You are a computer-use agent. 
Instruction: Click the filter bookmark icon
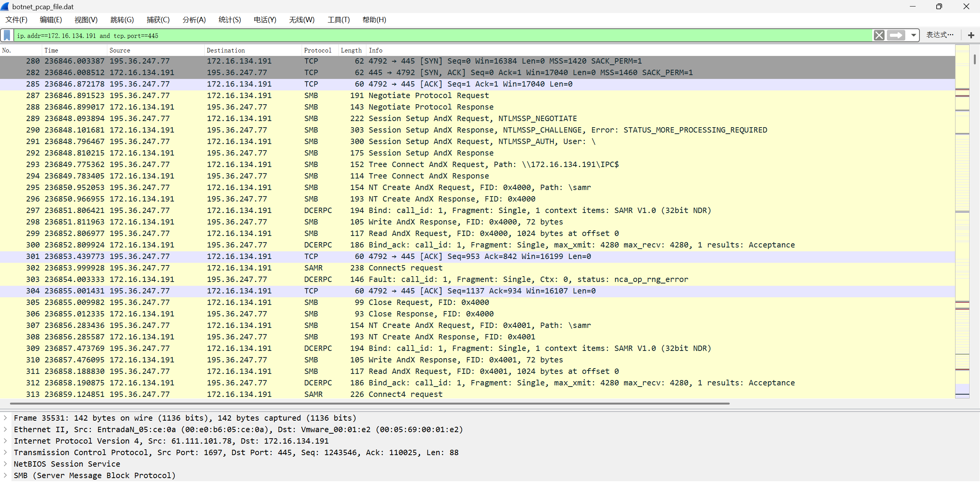pyautogui.click(x=7, y=35)
